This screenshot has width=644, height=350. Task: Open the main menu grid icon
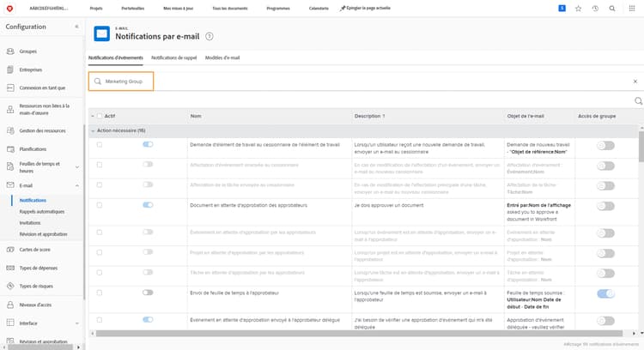pyautogui.click(x=632, y=9)
